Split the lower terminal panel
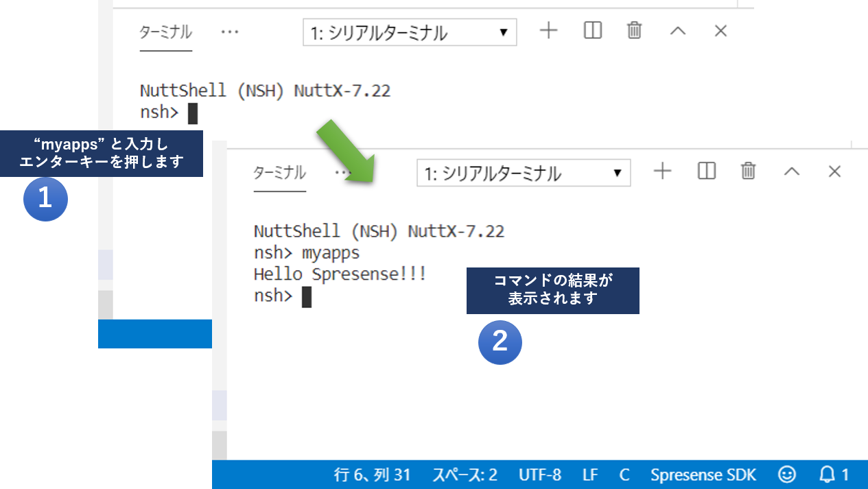This screenshot has width=868, height=489. click(706, 171)
